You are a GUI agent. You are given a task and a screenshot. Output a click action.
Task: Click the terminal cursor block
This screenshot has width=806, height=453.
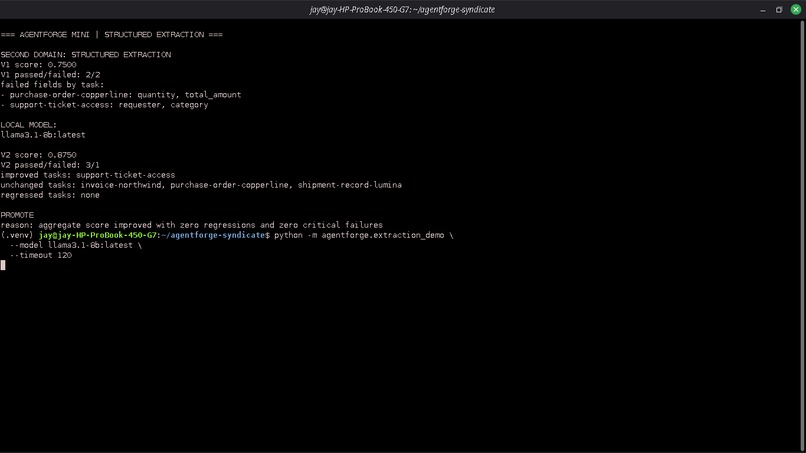tap(3, 265)
